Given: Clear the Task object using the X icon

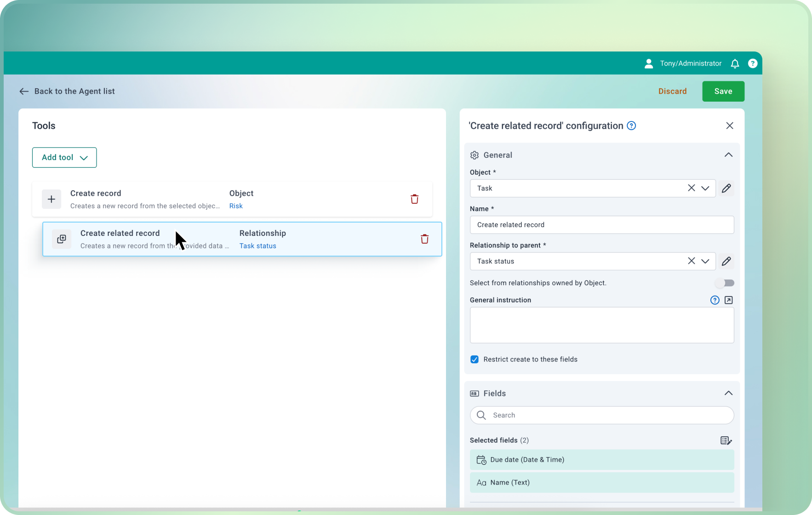Looking at the screenshot, I should (x=691, y=188).
